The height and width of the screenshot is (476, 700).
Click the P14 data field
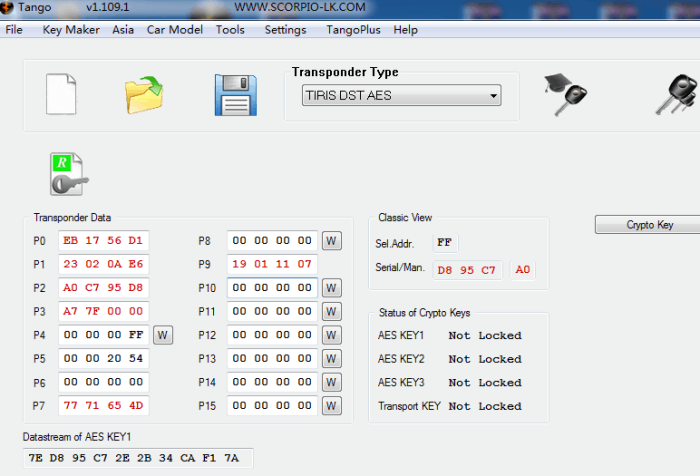pos(272,382)
